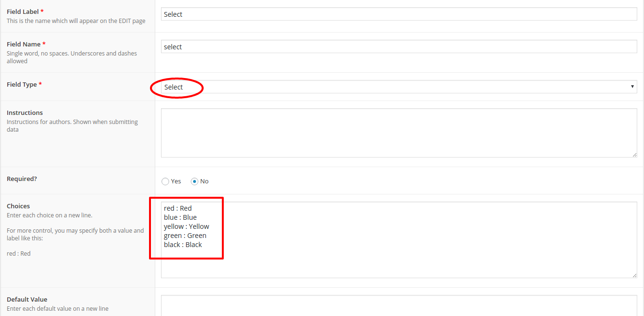
Task: Place cursor on the "black : Black" choice line
Action: [x=183, y=245]
